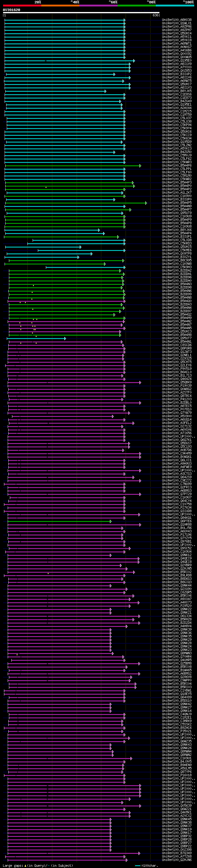
Task: Open hit UniRef100_Q1WLX1
Action: pos(177,23)
